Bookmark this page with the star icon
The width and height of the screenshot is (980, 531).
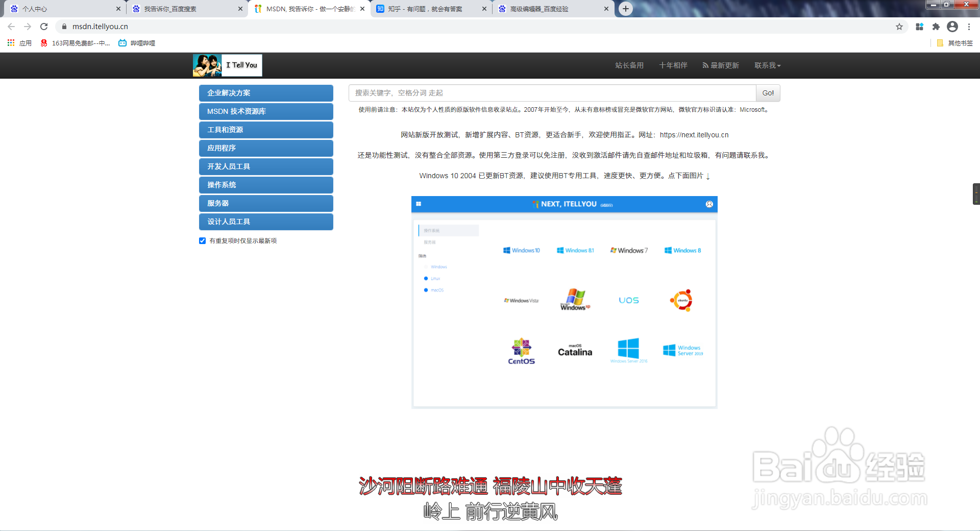899,27
